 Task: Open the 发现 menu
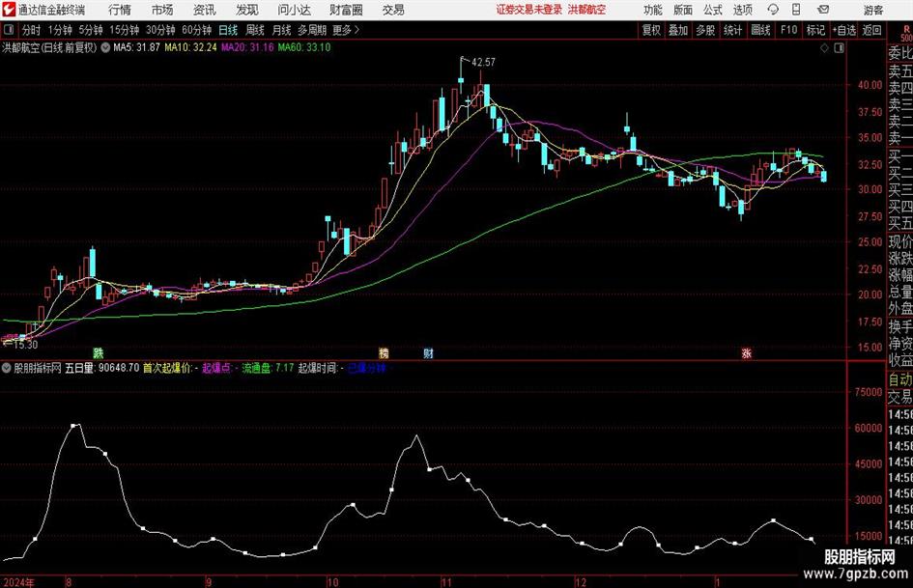point(247,10)
